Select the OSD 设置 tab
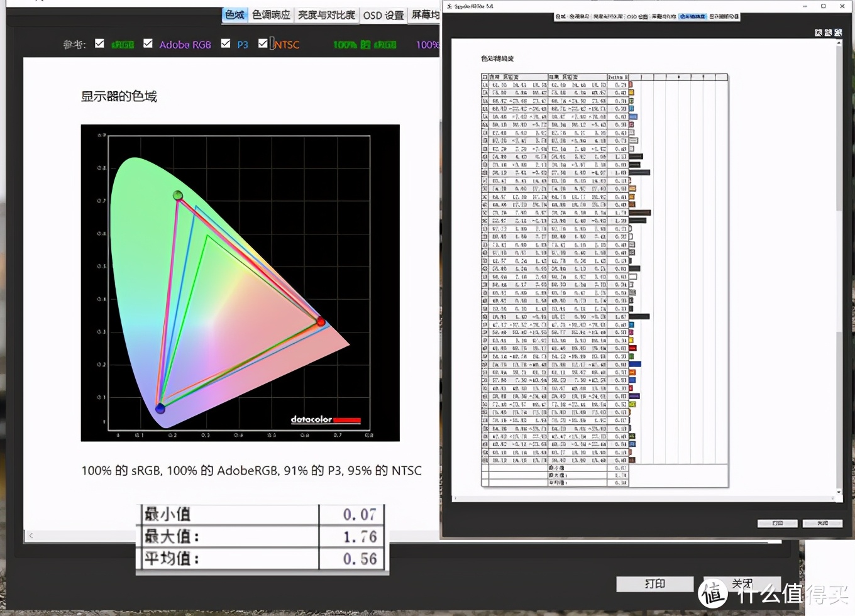855x616 pixels. 383,15
